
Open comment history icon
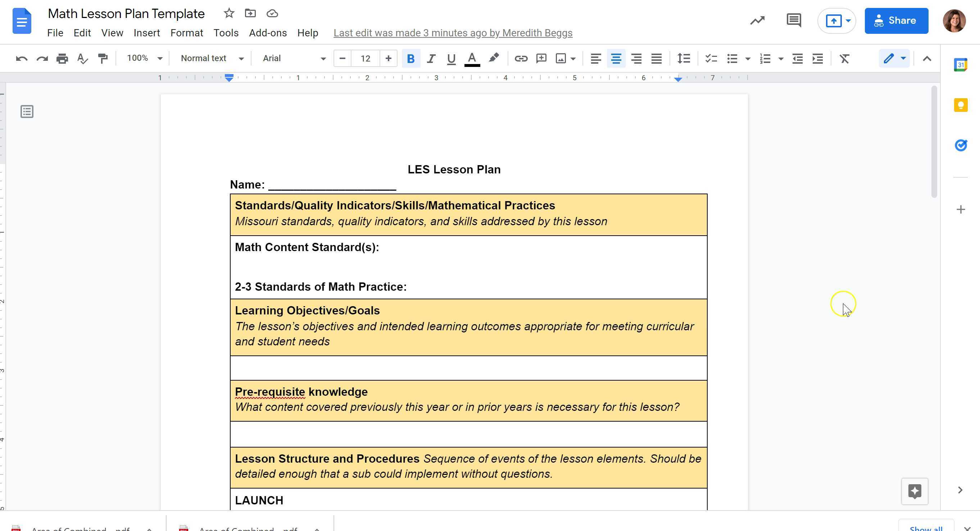[x=794, y=21]
